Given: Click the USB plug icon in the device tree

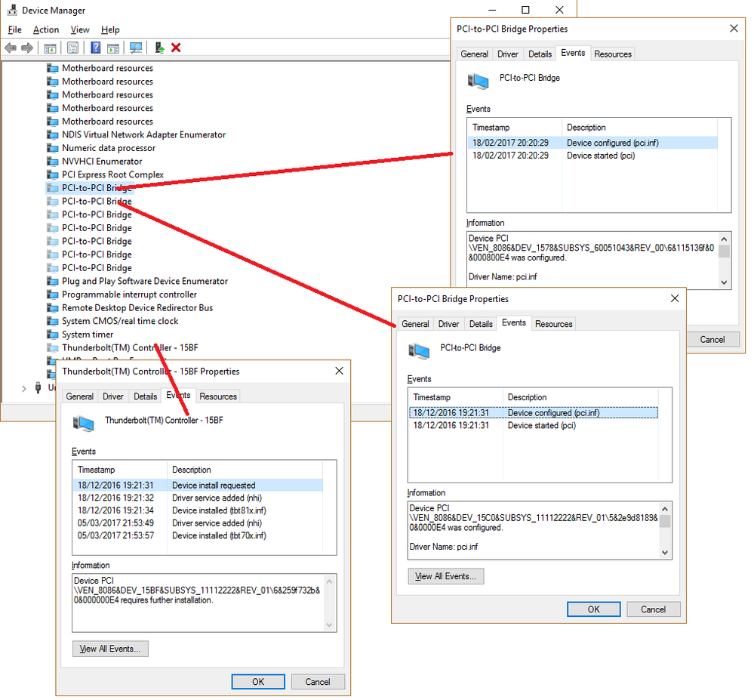Looking at the screenshot, I should click(38, 388).
